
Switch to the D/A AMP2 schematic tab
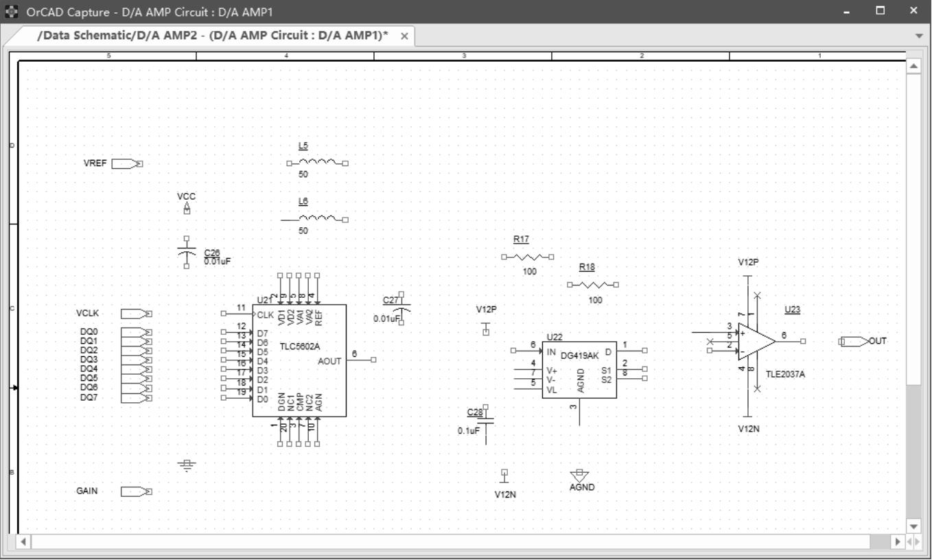(x=212, y=36)
